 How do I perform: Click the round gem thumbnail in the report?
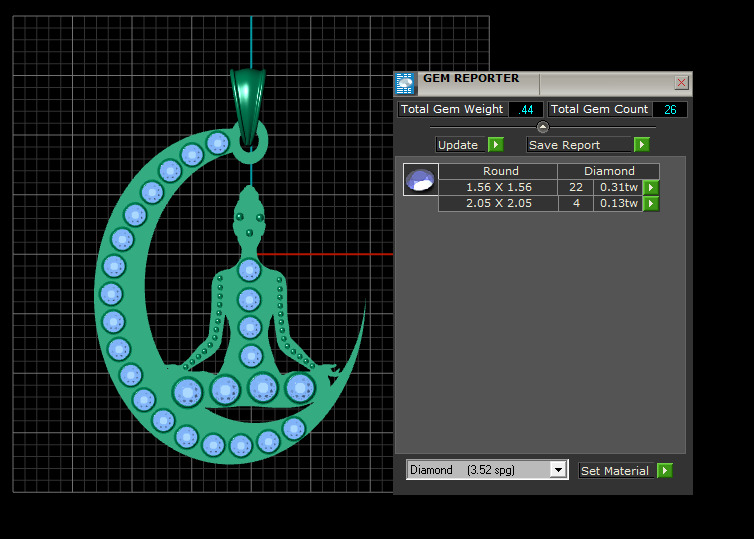(420, 179)
